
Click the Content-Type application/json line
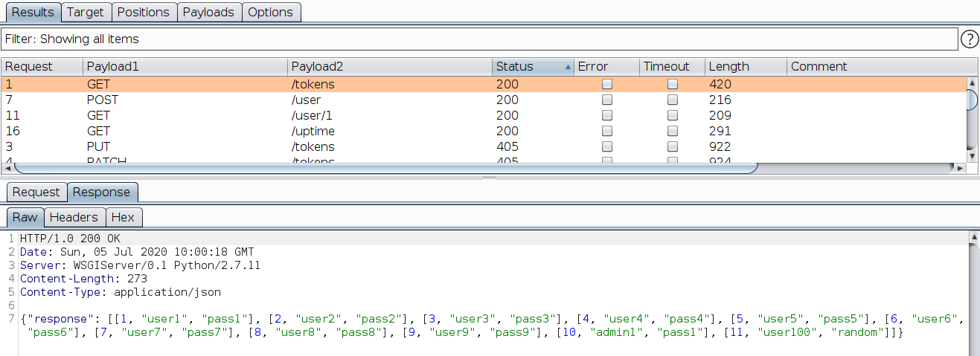121,292
